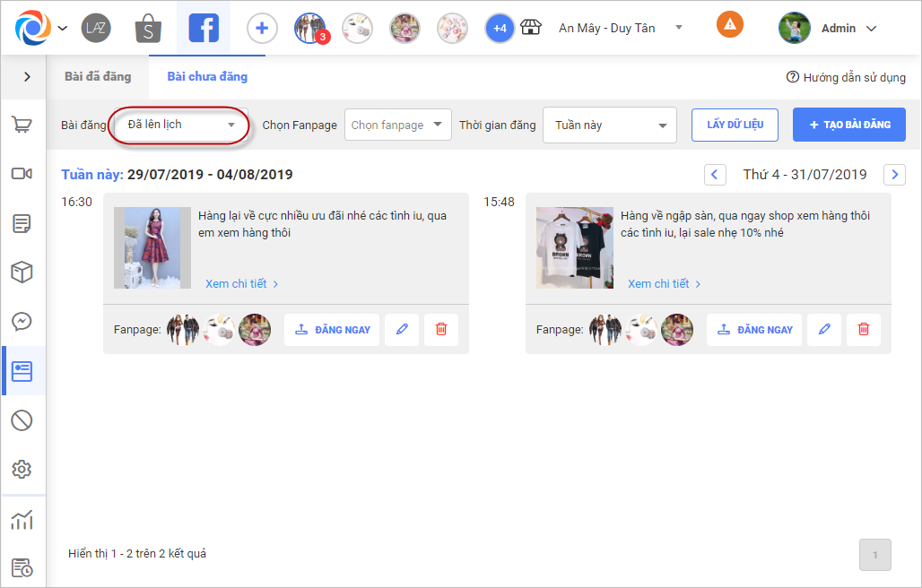Viewport: 922px width, 588px height.
Task: Expand the dropdown arrow beside app logo
Action: pos(63,28)
